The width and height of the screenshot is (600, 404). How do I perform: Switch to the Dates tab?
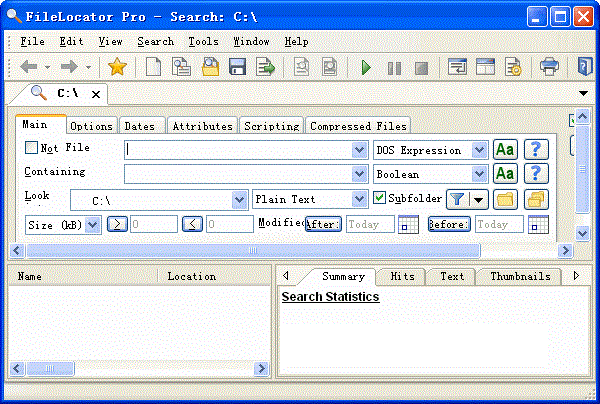(140, 126)
